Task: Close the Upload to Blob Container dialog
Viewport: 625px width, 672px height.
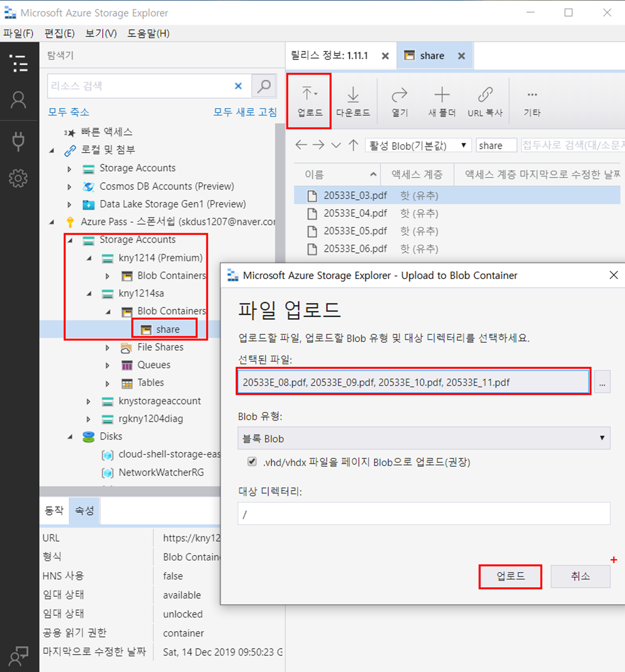Action: pos(613,275)
